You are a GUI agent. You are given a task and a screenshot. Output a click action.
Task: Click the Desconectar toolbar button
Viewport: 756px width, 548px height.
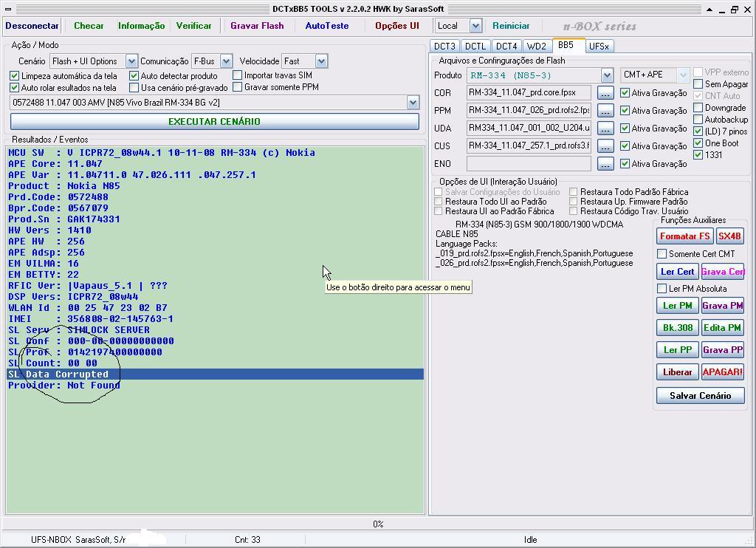pos(32,26)
